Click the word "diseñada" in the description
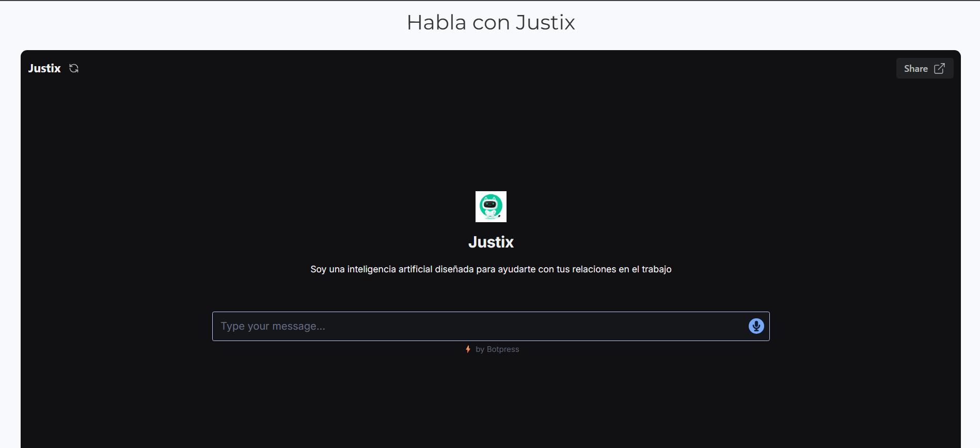 coord(454,269)
